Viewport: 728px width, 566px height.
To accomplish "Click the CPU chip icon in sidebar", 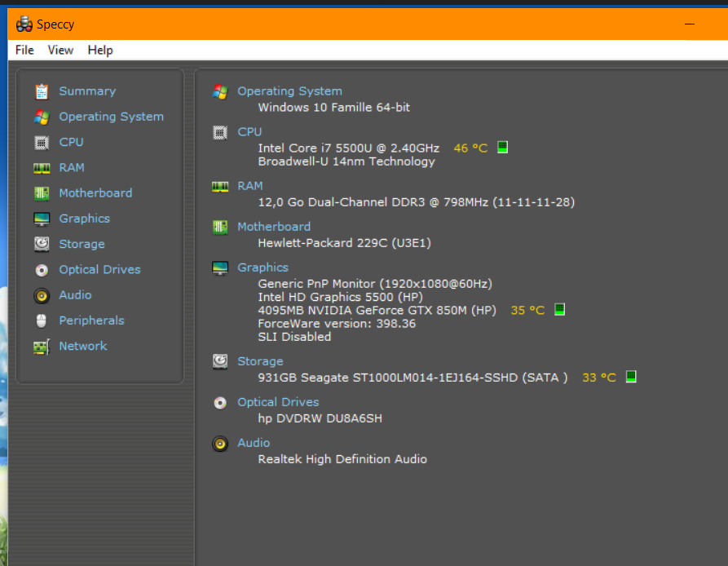I will (42, 143).
